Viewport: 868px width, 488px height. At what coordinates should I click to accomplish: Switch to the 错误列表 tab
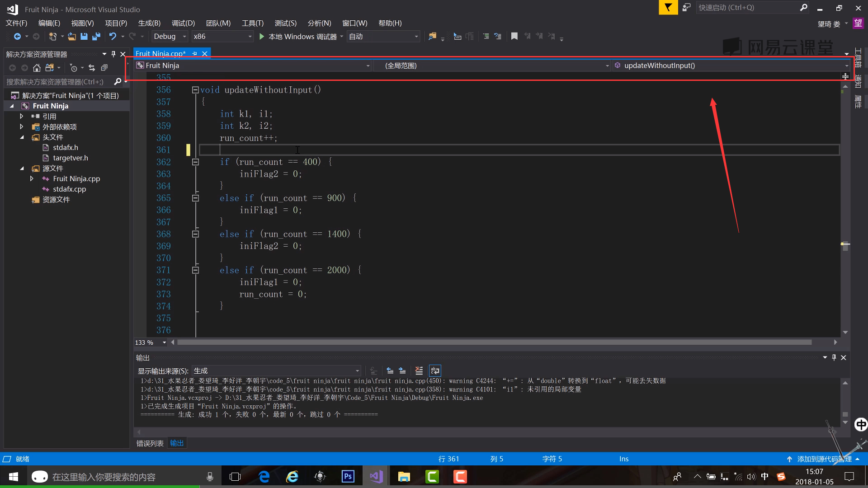tap(150, 443)
